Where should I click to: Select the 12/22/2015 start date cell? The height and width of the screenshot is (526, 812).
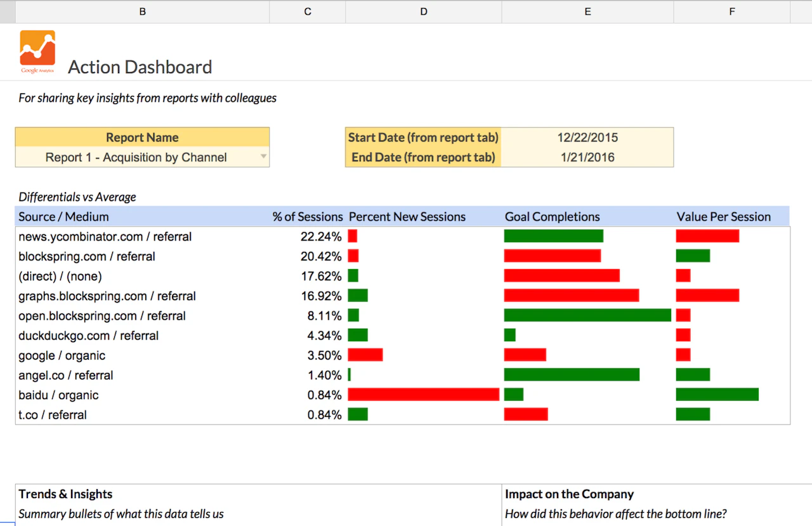tap(587, 138)
